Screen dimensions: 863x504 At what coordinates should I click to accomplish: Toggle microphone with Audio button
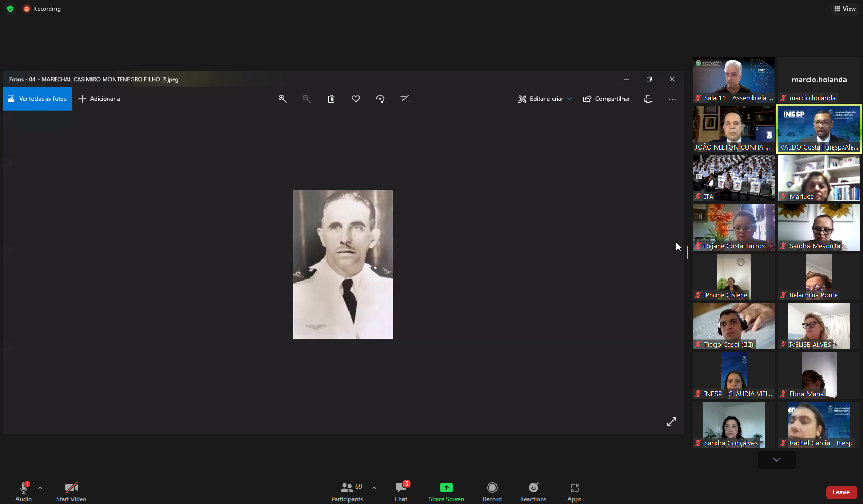coord(24,492)
